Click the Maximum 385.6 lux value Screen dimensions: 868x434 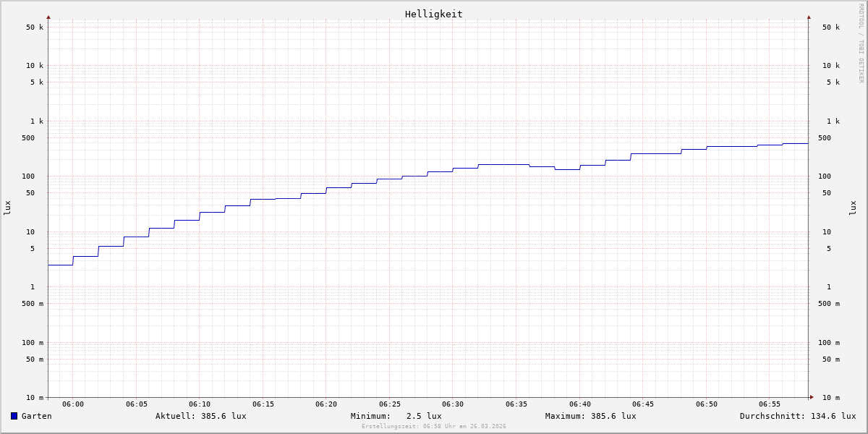(590, 416)
